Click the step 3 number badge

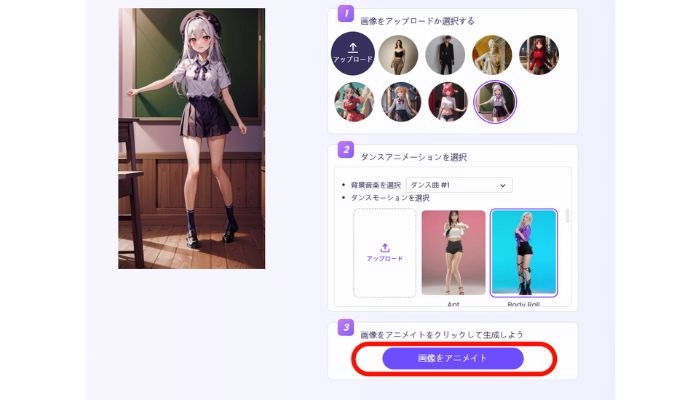click(x=345, y=327)
